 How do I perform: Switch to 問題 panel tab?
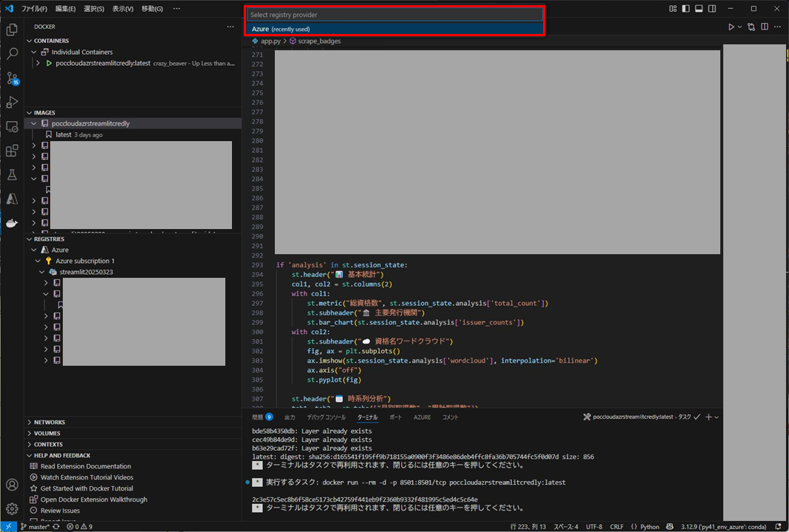tap(262, 417)
